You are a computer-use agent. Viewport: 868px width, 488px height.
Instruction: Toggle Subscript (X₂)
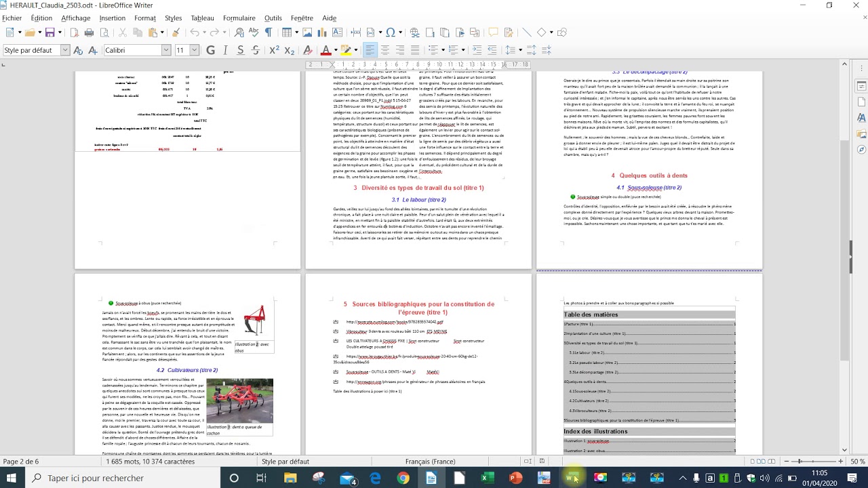[289, 50]
